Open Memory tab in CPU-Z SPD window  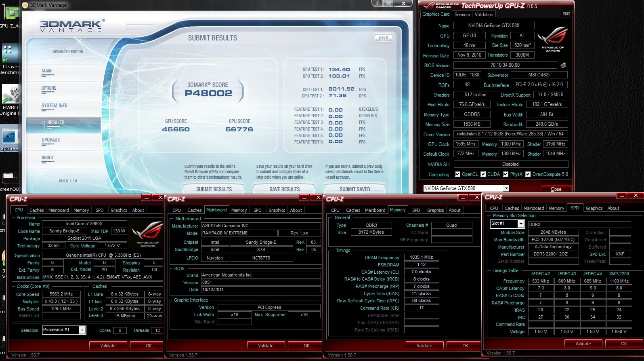pyautogui.click(x=556, y=208)
